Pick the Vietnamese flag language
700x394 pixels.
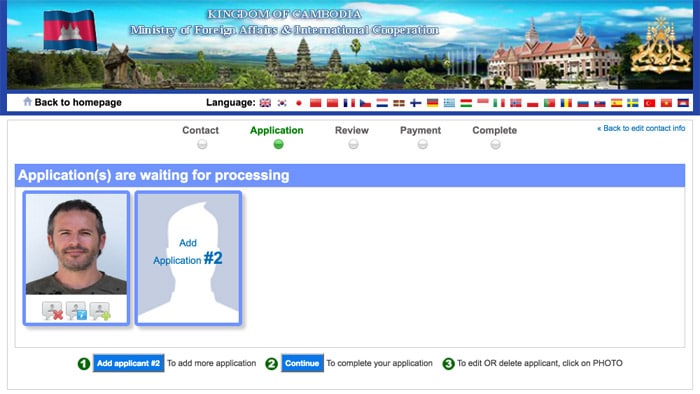tap(666, 103)
